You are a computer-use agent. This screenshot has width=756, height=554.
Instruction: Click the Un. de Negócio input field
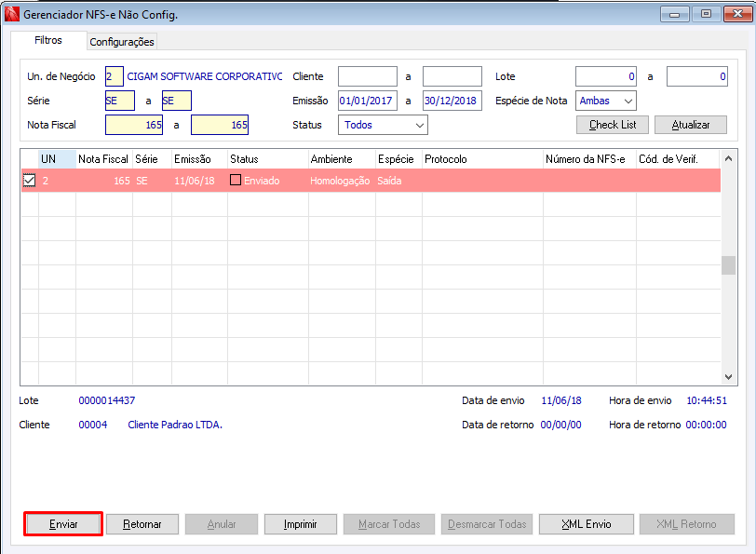pyautogui.click(x=115, y=76)
